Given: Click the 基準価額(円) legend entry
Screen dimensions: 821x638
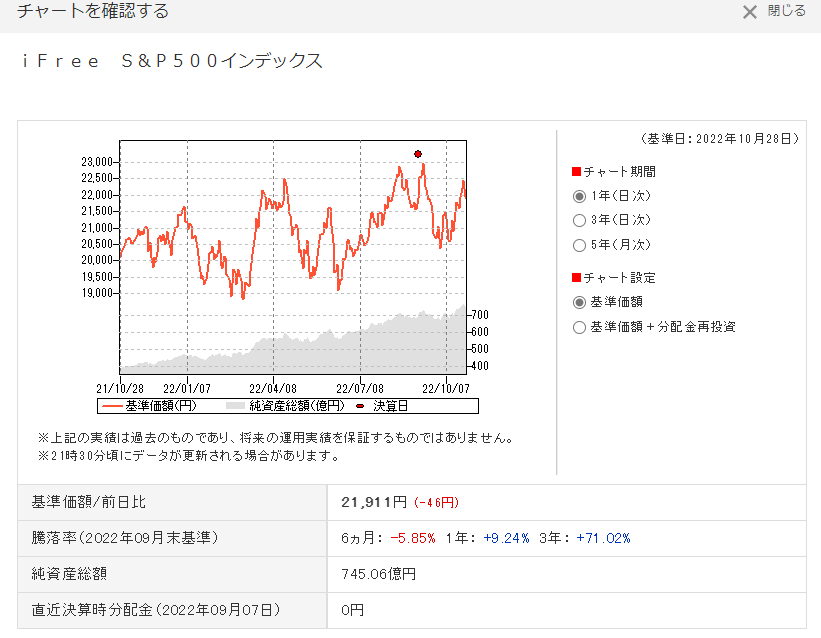Looking at the screenshot, I should (x=150, y=406).
